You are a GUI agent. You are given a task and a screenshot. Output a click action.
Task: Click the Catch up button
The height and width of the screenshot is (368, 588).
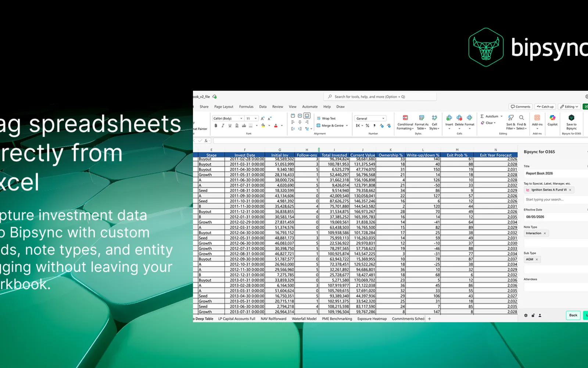click(x=545, y=107)
